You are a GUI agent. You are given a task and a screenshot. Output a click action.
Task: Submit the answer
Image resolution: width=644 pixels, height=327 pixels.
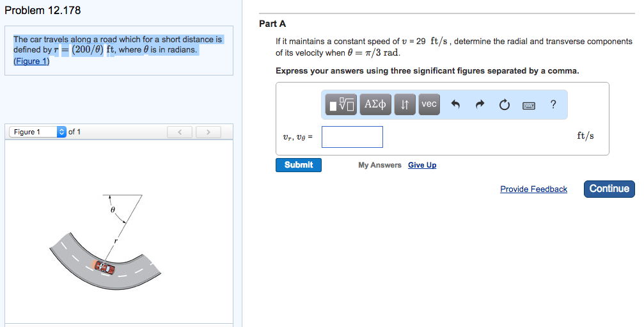(299, 165)
